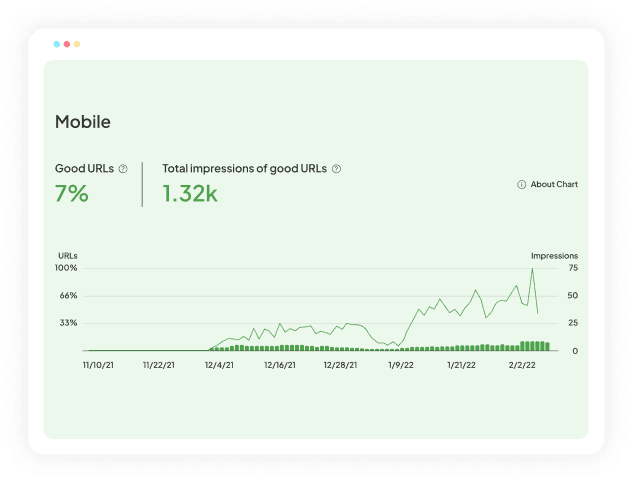Click the 11/10/21 date on the axis
This screenshot has height=483, width=633.
[98, 366]
